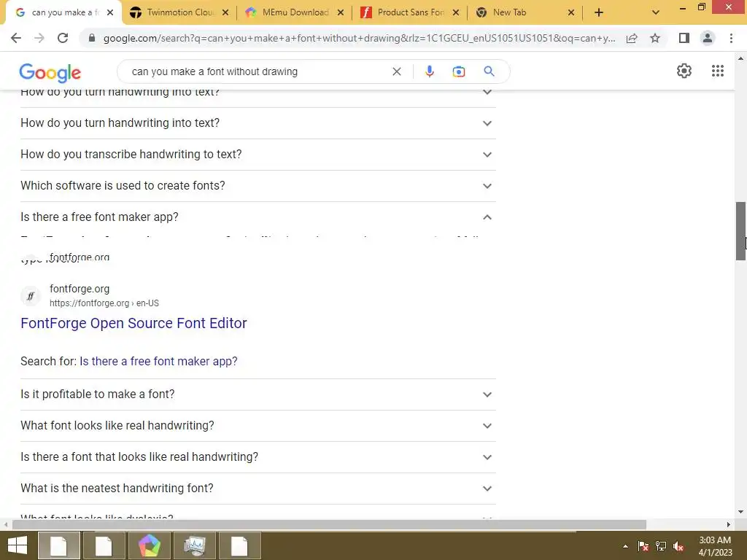The height and width of the screenshot is (560, 747).
Task: Click the muted volume tray icon
Action: coord(678,546)
